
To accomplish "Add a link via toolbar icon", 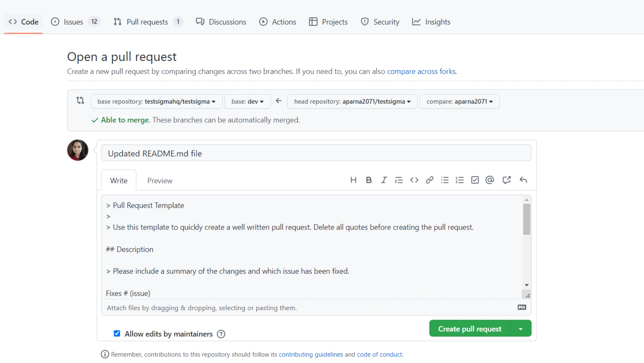I will [x=429, y=180].
